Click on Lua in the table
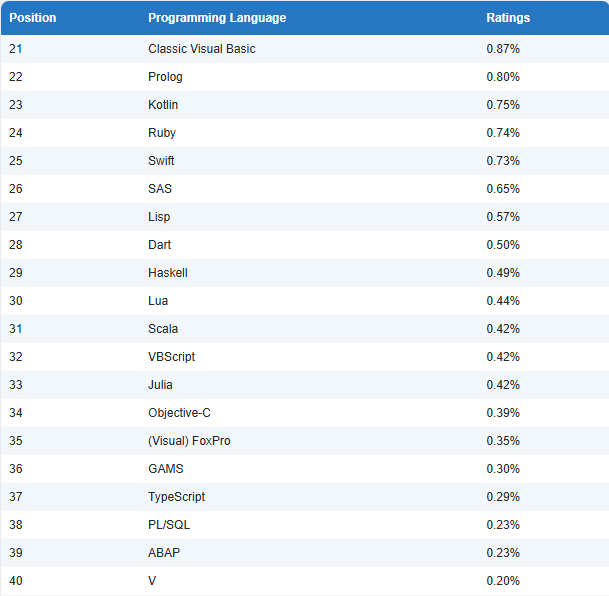 [158, 301]
